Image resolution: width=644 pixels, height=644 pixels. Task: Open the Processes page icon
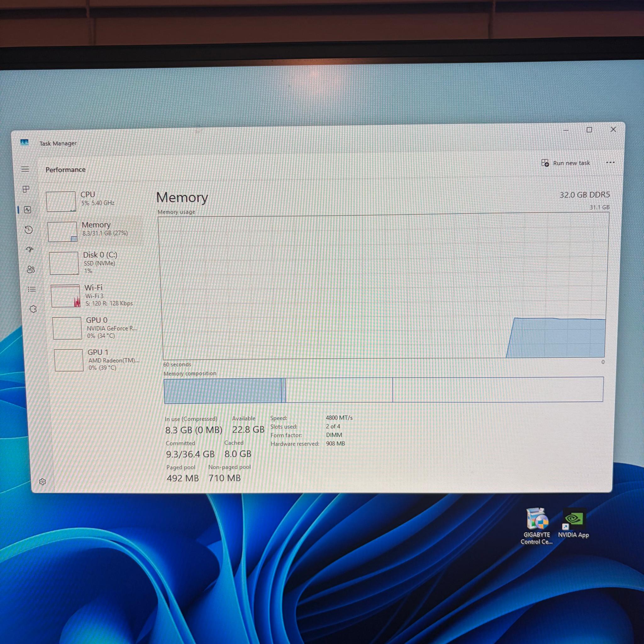pyautogui.click(x=26, y=189)
